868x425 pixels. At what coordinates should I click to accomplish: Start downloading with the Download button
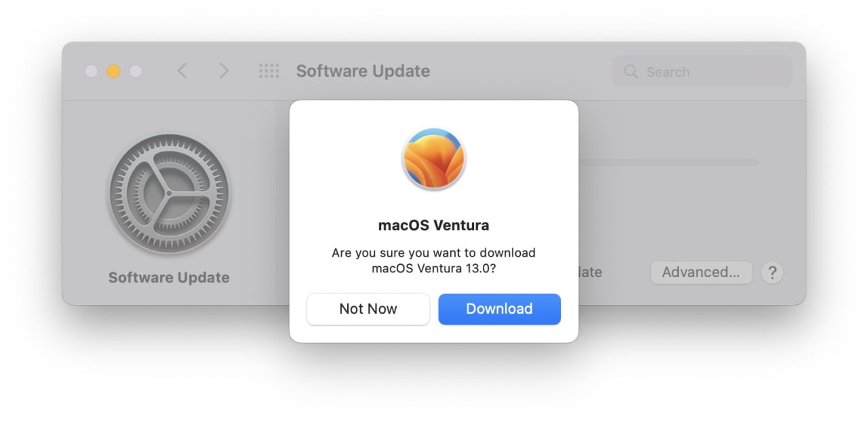click(500, 309)
